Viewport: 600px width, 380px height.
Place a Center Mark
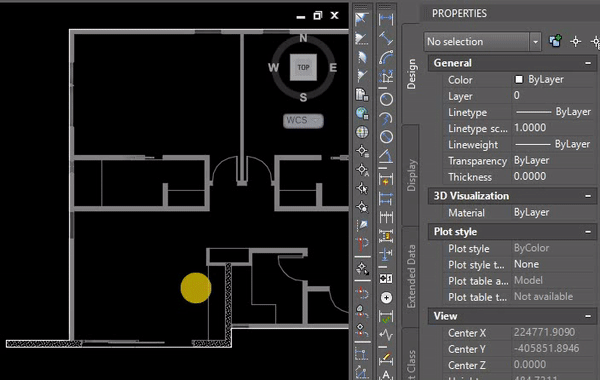point(386,297)
